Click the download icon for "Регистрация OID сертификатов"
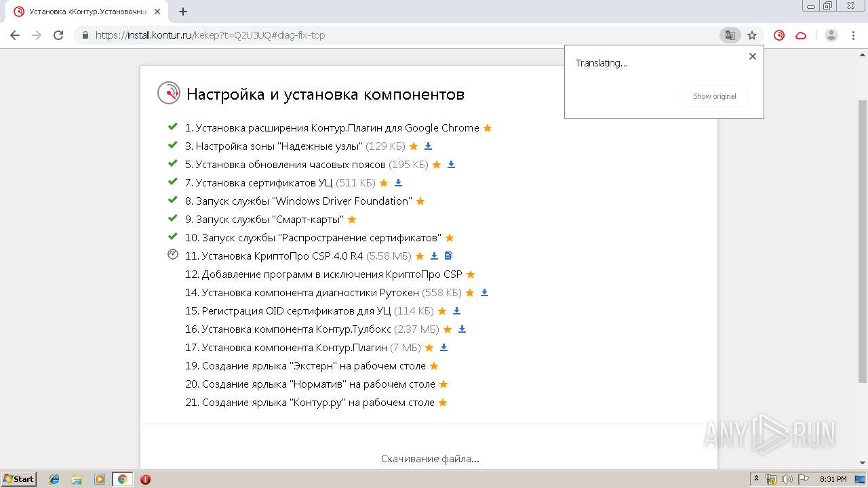 456,310
